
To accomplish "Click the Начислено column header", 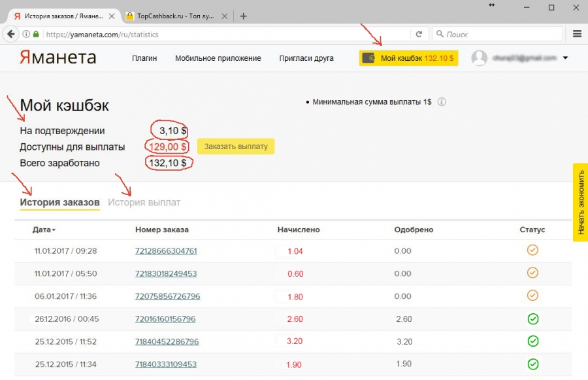I will click(x=299, y=230).
